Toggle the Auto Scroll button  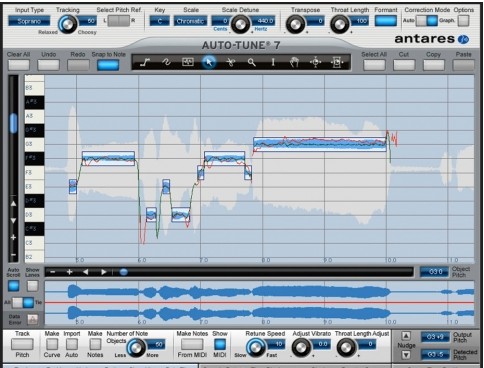click(14, 286)
